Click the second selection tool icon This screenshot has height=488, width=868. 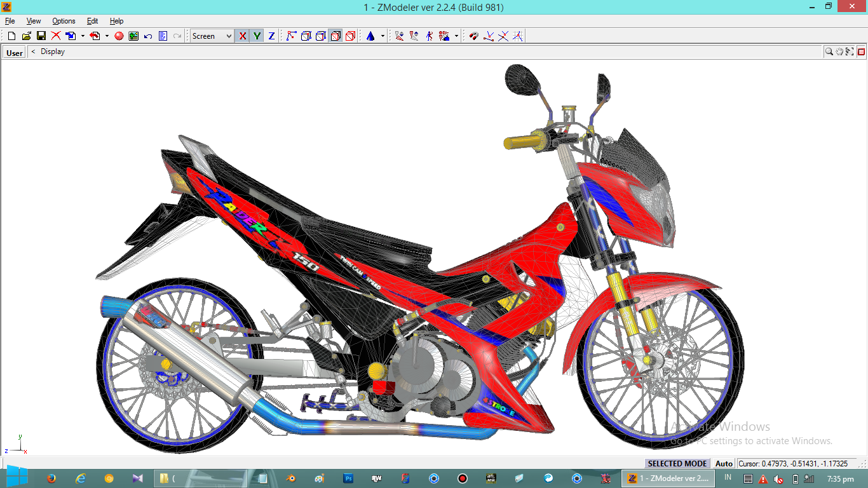[414, 36]
